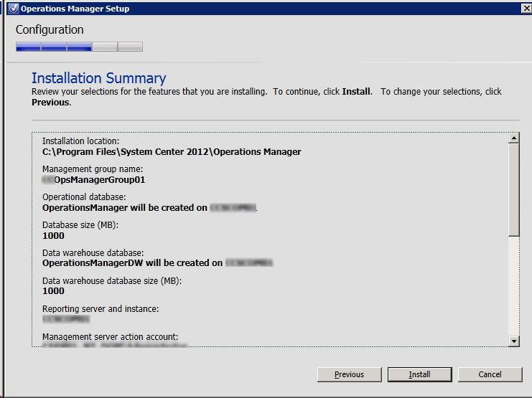Click the 'Management group name:' label
Image resolution: width=532 pixels, height=398 pixels.
93,169
